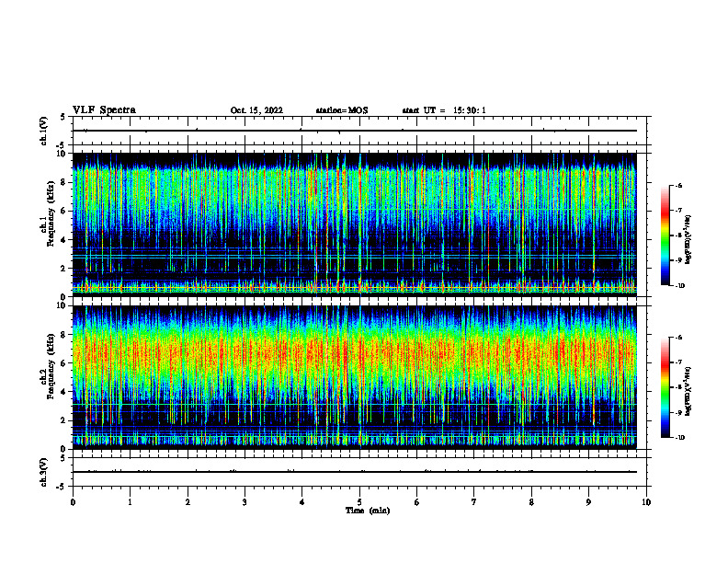Select the "start UT = 15:30: 1" text
Viewport: 728px width, 563px height.
pos(444,110)
